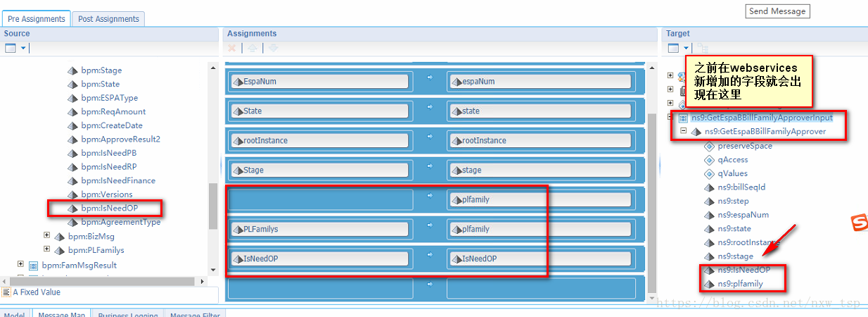Screen dimensions: 868x317
Task: Click arrow between IsNeedOP source and target
Action: 430,255
